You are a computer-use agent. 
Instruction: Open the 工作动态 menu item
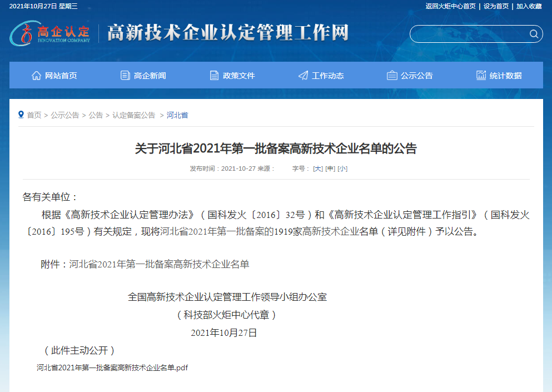(x=321, y=76)
